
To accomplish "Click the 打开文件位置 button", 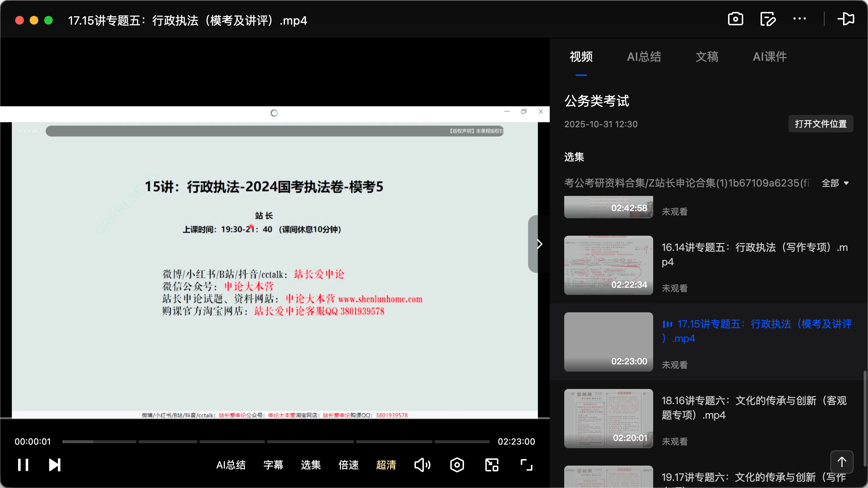I will pos(820,124).
